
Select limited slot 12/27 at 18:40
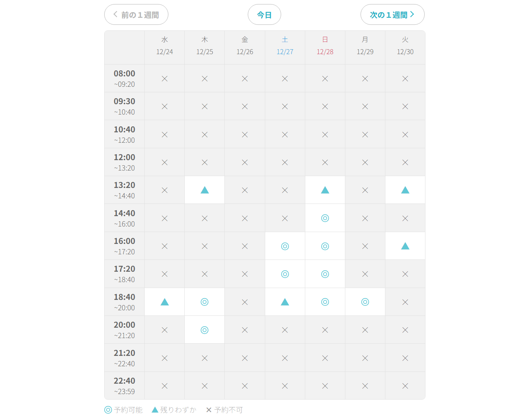(x=285, y=302)
